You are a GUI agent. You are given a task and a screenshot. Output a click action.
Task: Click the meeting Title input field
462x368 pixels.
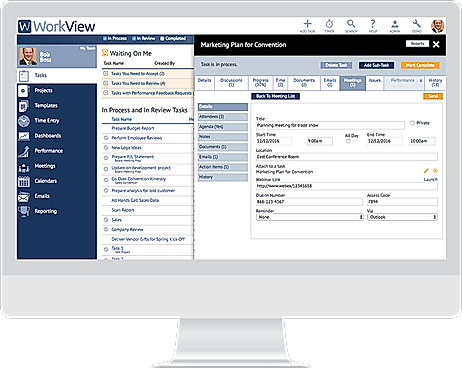[330, 125]
